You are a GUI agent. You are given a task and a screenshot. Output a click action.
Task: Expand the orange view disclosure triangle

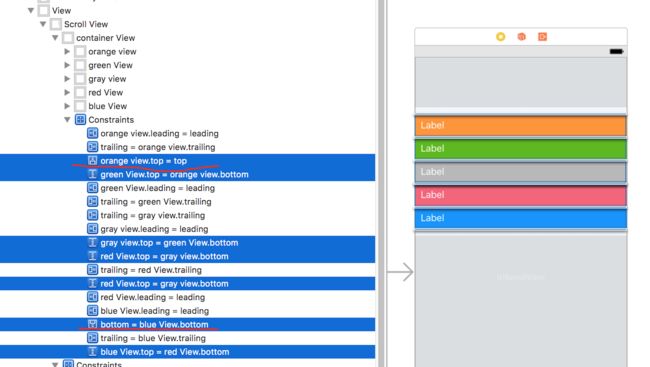click(x=67, y=51)
